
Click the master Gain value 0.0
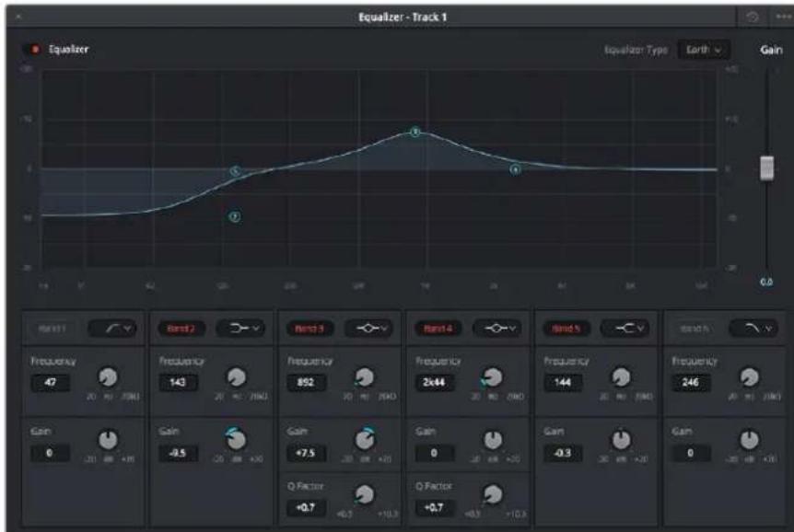[766, 282]
